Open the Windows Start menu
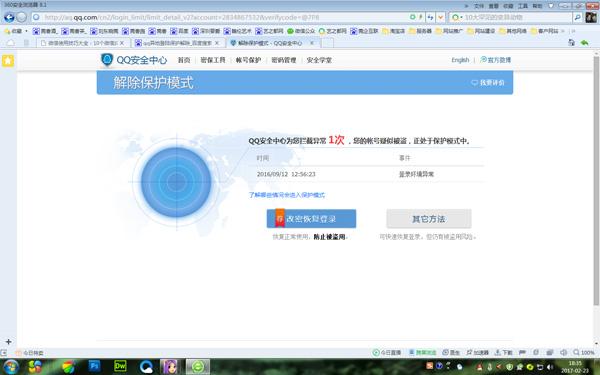 pos(10,367)
